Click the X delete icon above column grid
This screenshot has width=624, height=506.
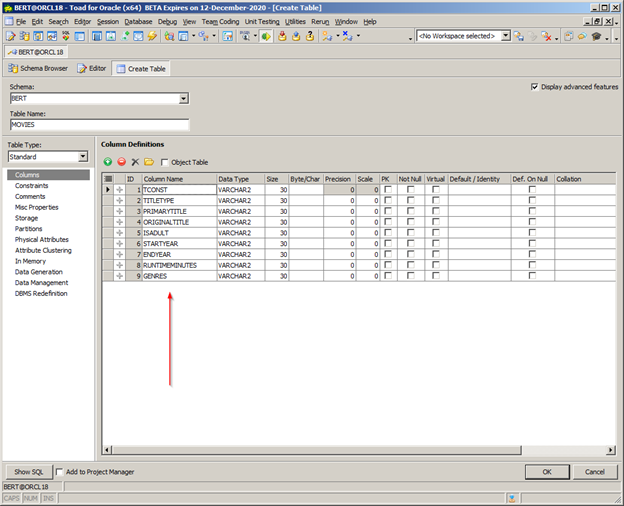tap(135, 162)
